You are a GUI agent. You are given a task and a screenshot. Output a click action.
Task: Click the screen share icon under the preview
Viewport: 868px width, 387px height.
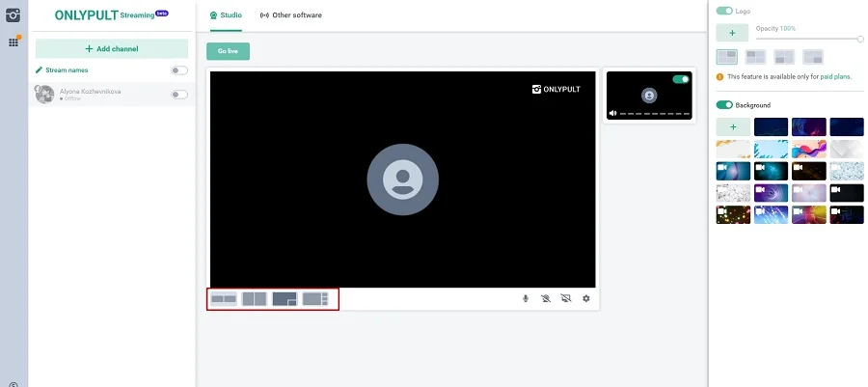(x=566, y=298)
